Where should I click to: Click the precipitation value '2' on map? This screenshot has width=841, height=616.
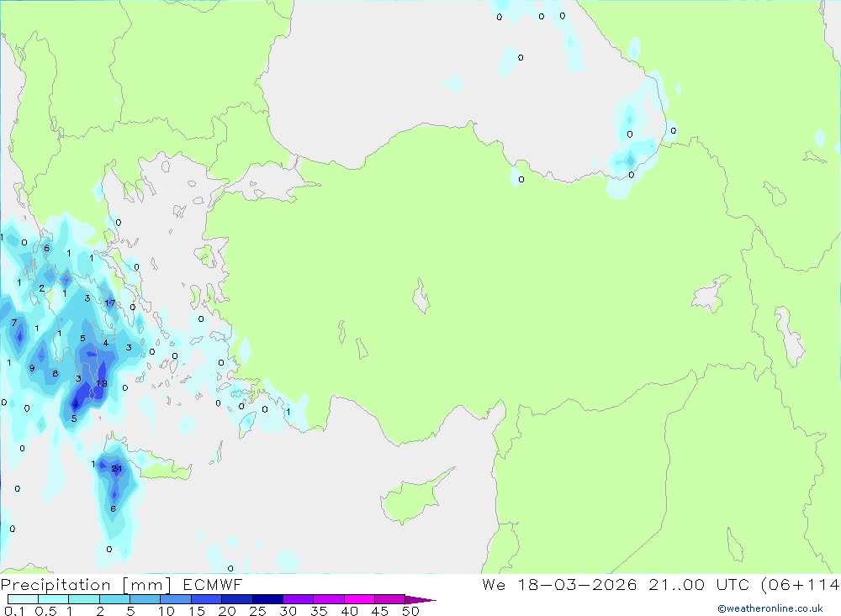[42, 288]
